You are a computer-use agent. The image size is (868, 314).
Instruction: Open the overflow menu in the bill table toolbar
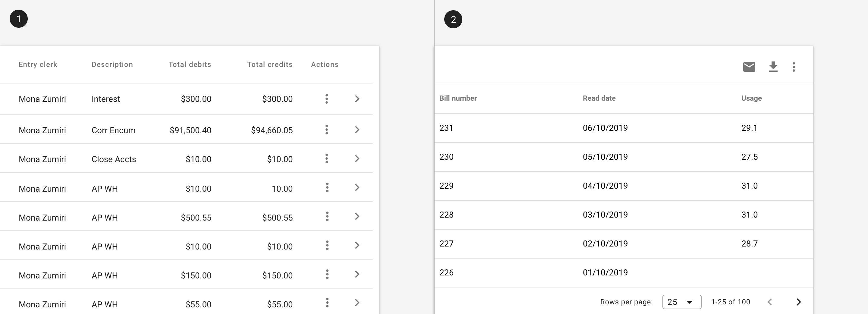[794, 67]
